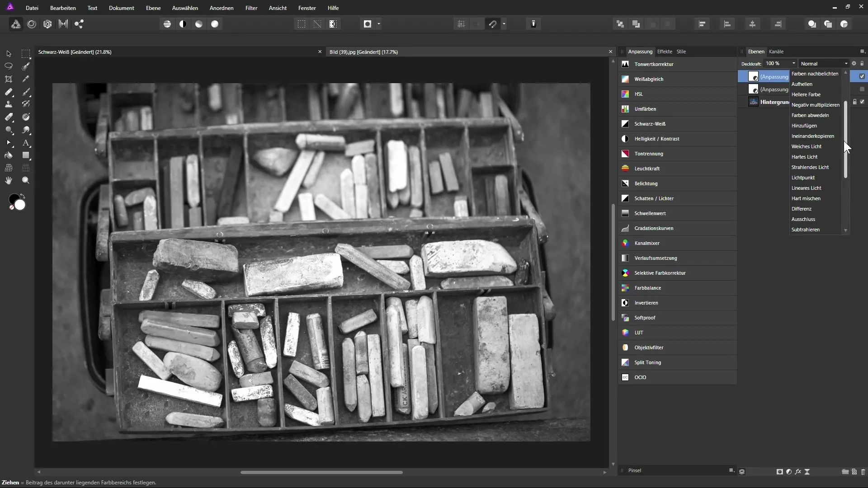Add a Gradationskurven adjustment
This screenshot has width=868, height=488.
coord(677,228)
